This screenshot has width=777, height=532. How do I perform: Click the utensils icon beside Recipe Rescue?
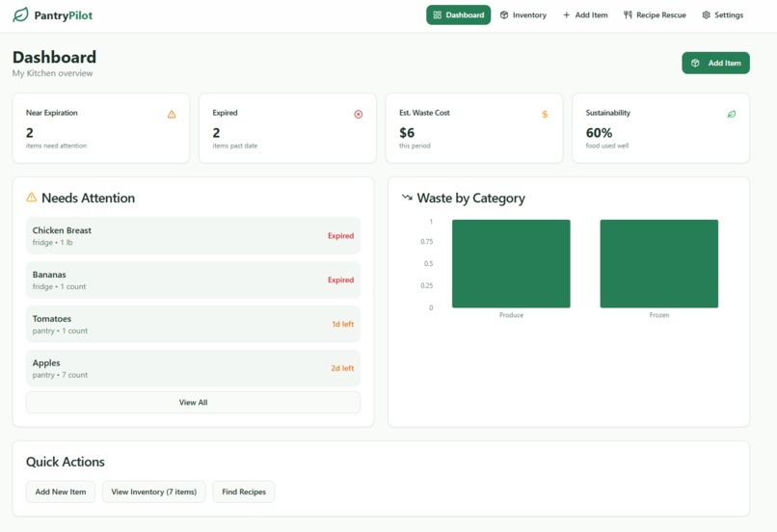tap(628, 14)
